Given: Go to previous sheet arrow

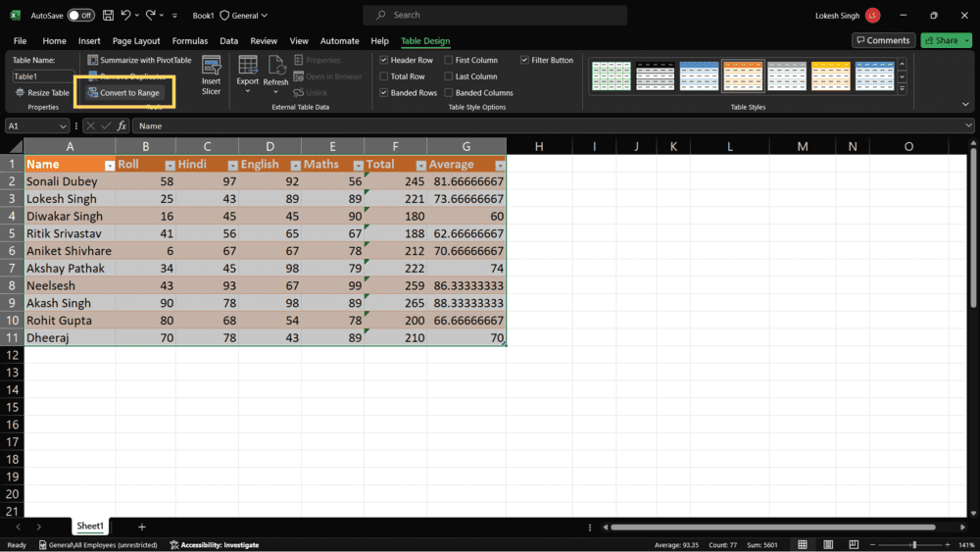Looking at the screenshot, I should pos(18,527).
